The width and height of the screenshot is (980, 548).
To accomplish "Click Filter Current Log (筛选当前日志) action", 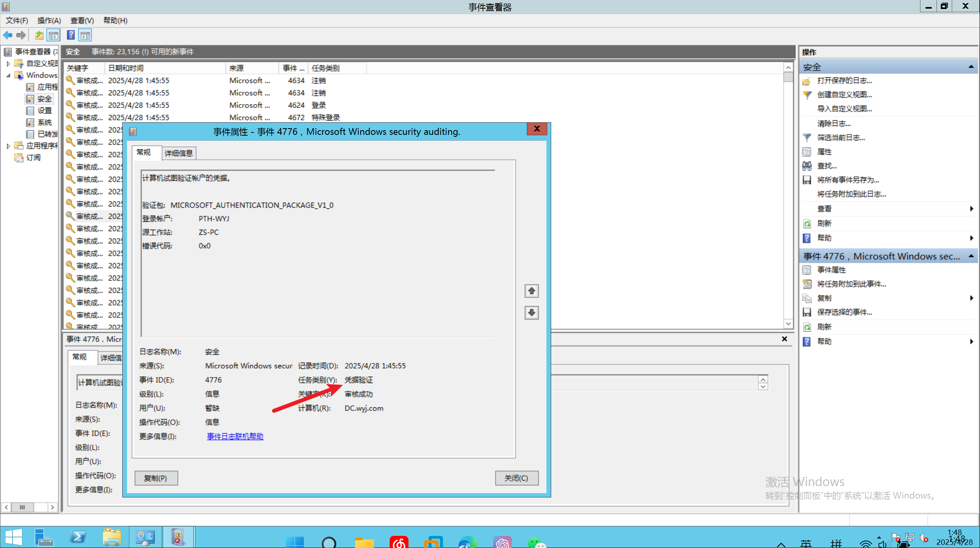I will (840, 138).
